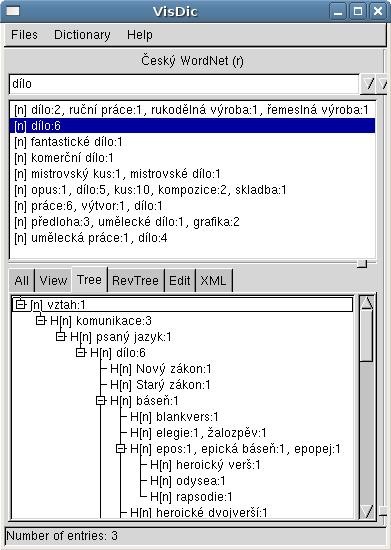Maximize the VisDic window

coord(358,12)
